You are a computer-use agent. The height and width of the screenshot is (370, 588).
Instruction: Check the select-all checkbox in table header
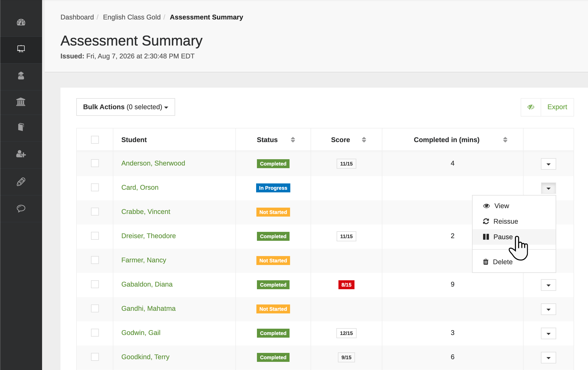point(95,140)
